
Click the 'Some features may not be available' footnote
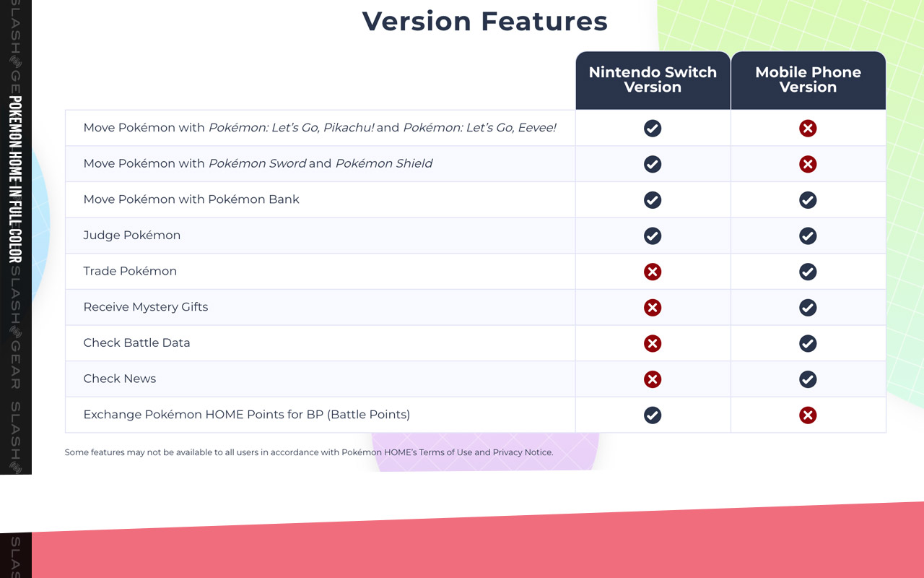(x=309, y=452)
